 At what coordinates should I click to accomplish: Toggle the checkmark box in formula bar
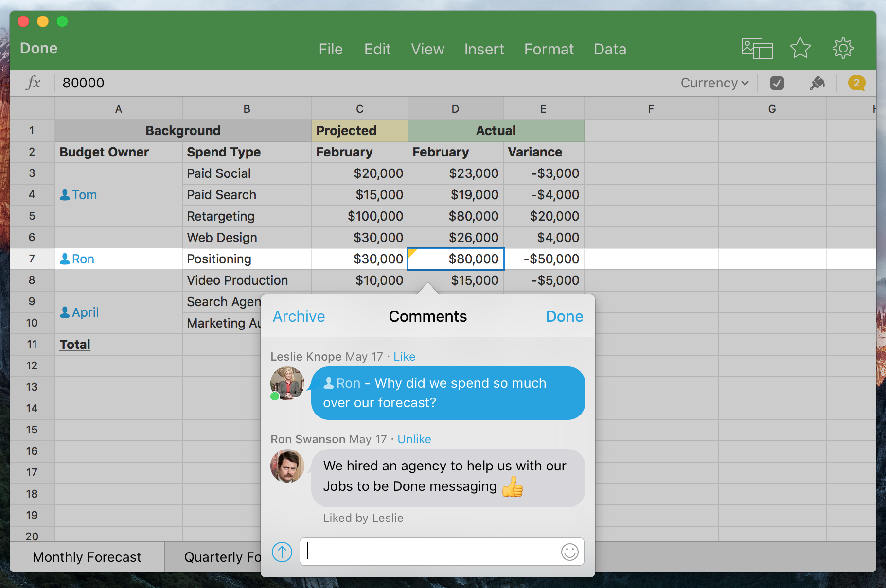(x=777, y=83)
